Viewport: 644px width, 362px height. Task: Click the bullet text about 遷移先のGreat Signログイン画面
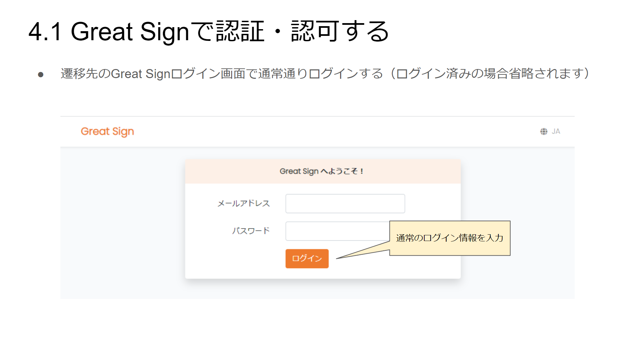(x=325, y=73)
